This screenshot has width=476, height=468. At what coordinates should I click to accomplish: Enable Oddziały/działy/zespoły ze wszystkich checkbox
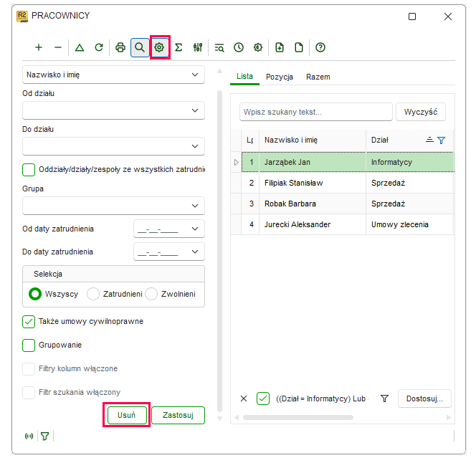point(29,170)
